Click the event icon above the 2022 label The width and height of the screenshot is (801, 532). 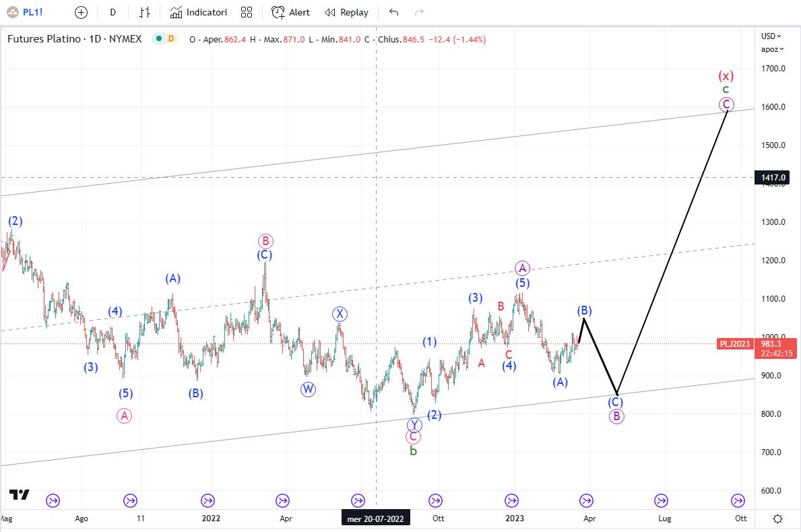coord(208,501)
